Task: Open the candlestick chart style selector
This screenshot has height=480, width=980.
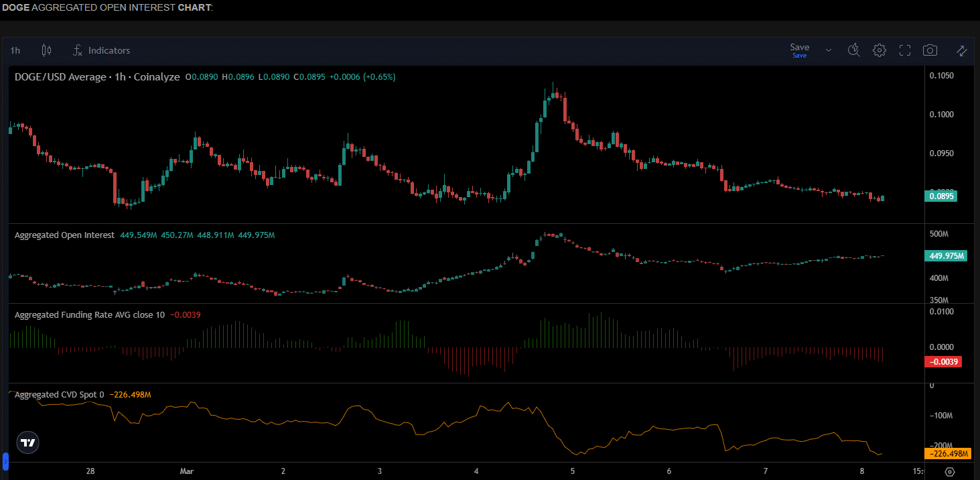Action: [46, 50]
